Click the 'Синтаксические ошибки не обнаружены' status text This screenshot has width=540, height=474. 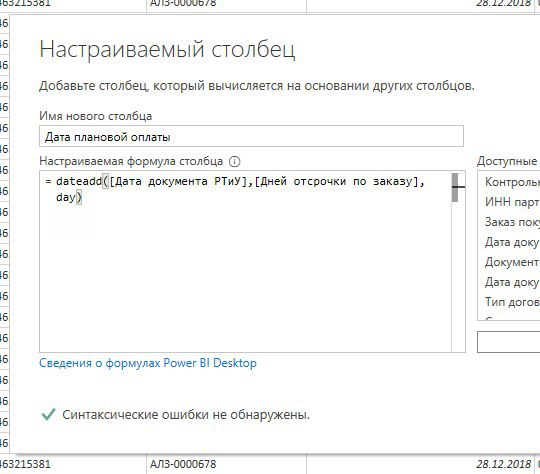pos(186,414)
